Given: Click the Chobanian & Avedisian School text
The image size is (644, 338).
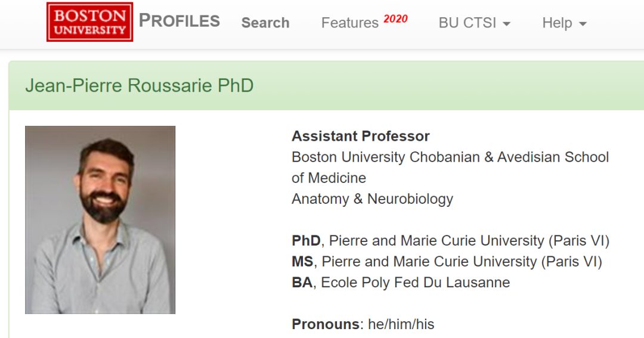Looking at the screenshot, I should pyautogui.click(x=450, y=157).
